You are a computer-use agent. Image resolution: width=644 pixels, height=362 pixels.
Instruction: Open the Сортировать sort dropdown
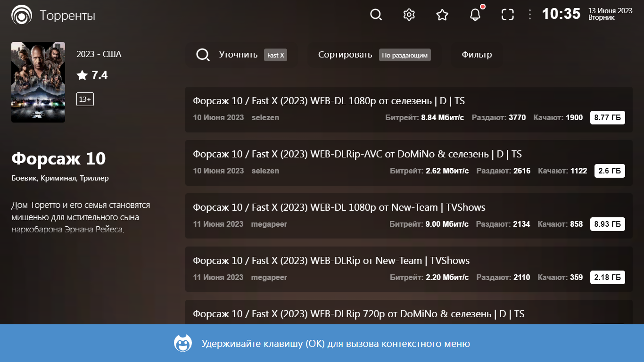pyautogui.click(x=374, y=55)
